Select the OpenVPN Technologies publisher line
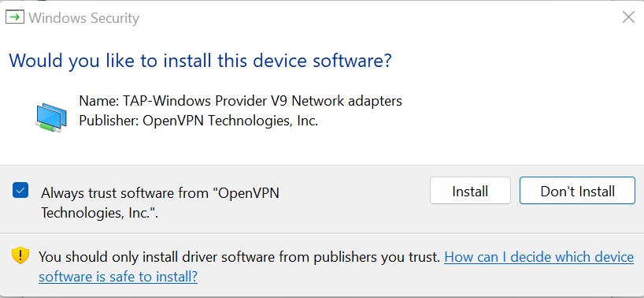This screenshot has width=644, height=298. point(198,121)
